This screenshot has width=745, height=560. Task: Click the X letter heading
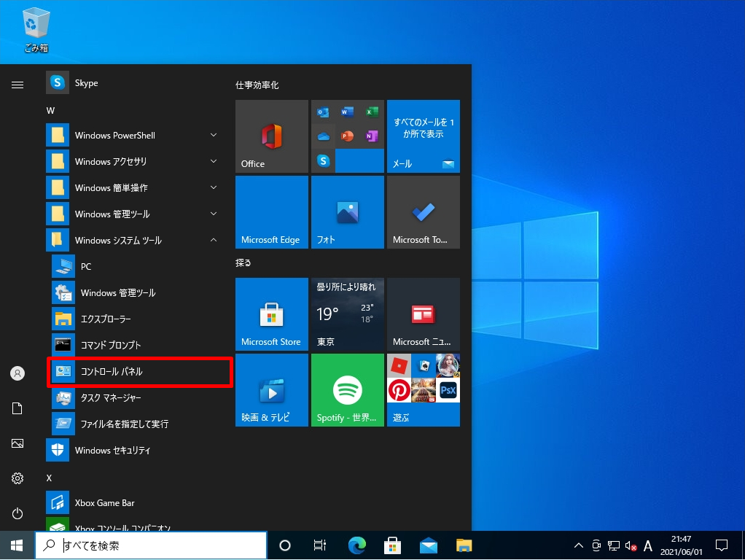click(49, 478)
